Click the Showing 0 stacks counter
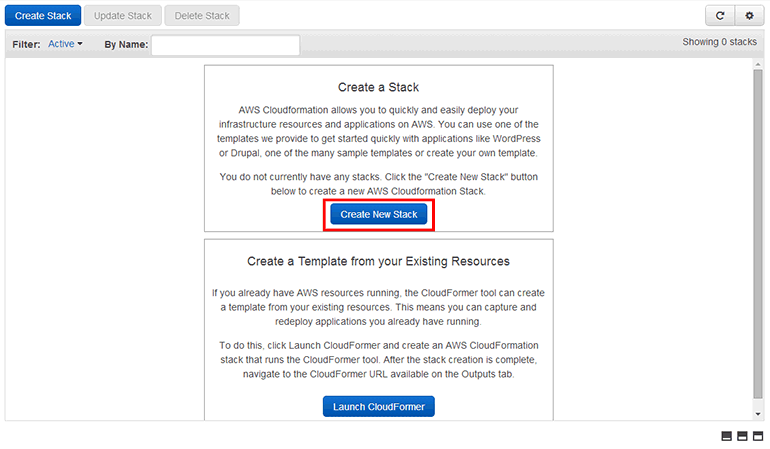The image size is (770, 449). [719, 42]
